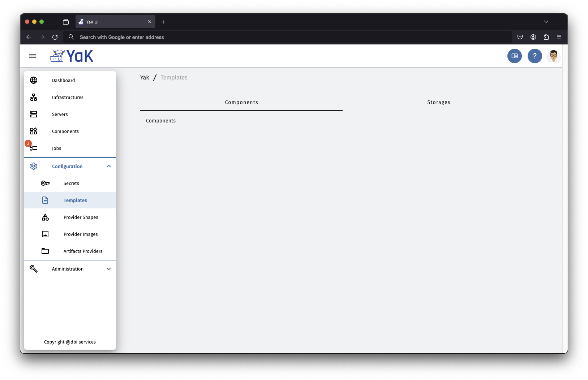This screenshot has width=588, height=380.
Task: Toggle the side panel layout button
Action: coord(515,56)
